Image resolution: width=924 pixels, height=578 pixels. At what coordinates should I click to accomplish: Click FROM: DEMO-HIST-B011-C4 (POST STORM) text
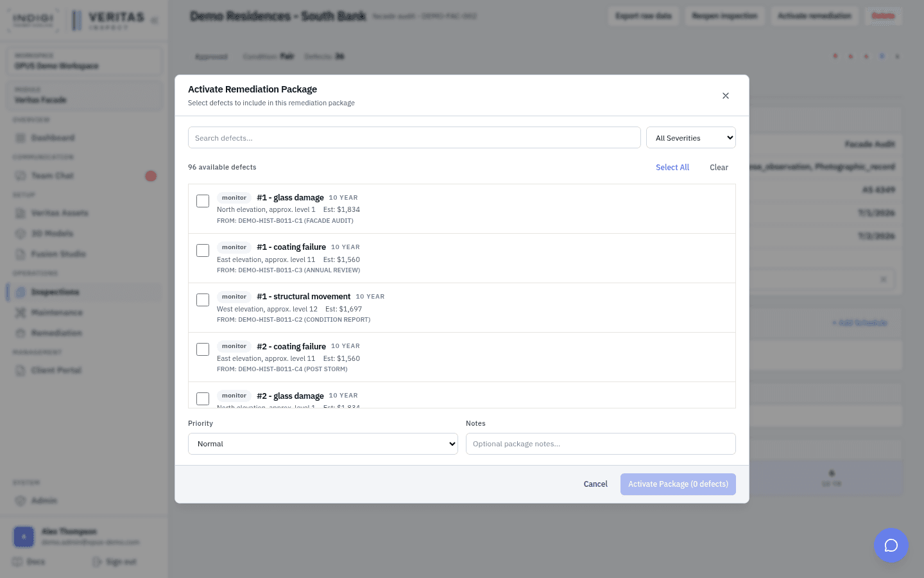[x=282, y=369]
